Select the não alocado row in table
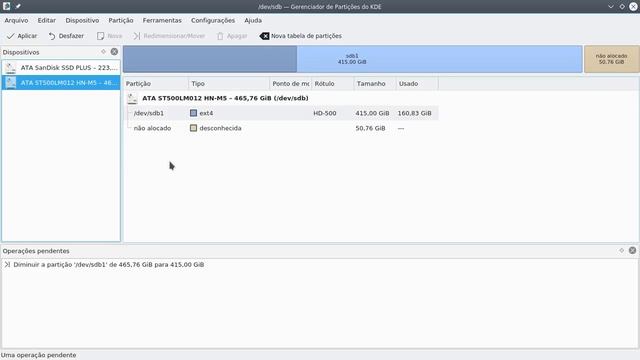 point(282,128)
